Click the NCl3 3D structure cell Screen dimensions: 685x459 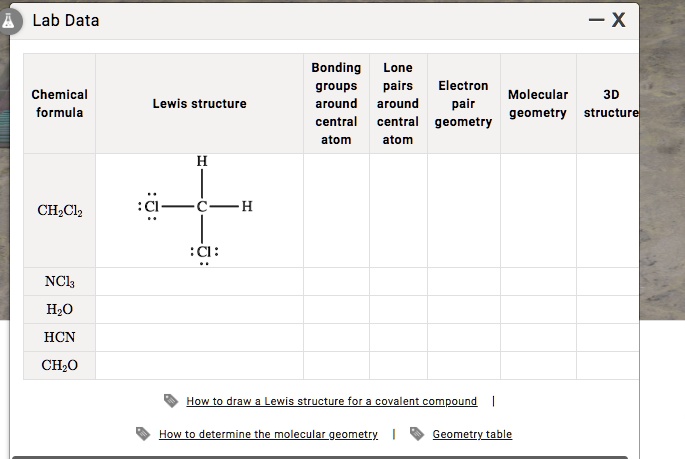pos(608,282)
